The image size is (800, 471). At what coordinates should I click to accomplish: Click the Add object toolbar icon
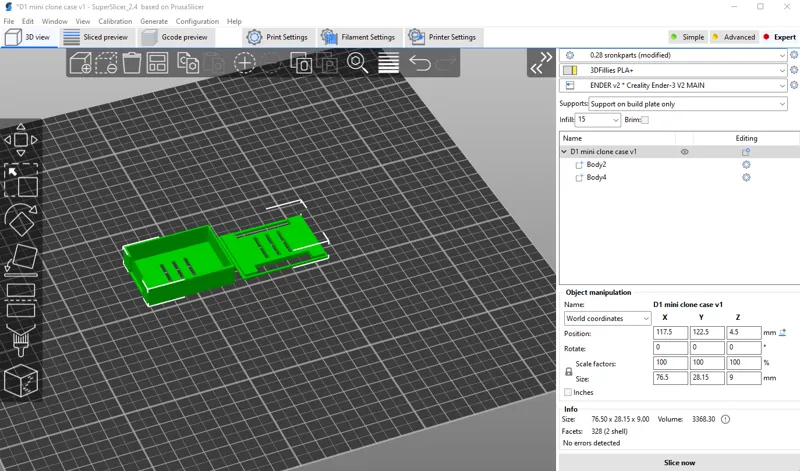tap(80, 63)
